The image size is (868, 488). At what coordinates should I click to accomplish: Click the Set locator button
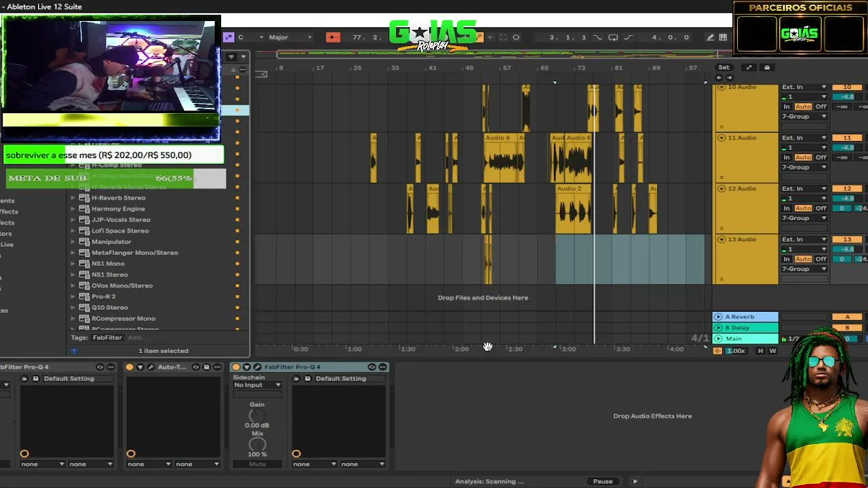[x=724, y=67]
